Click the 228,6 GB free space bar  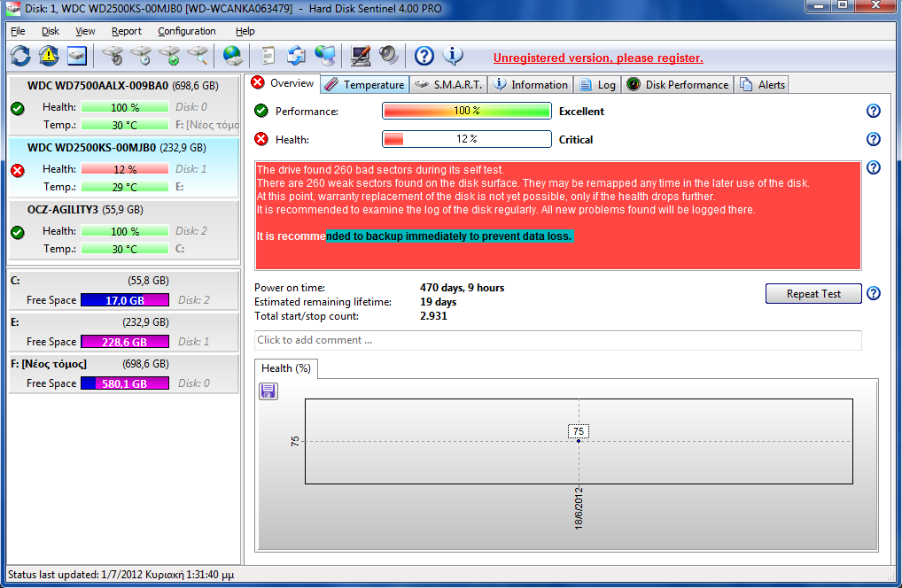[125, 342]
